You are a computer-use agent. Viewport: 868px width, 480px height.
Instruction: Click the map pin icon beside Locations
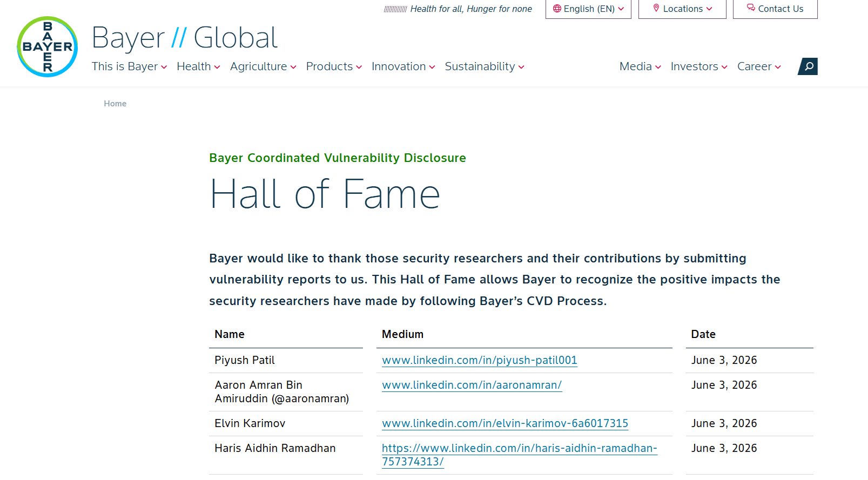[656, 8]
